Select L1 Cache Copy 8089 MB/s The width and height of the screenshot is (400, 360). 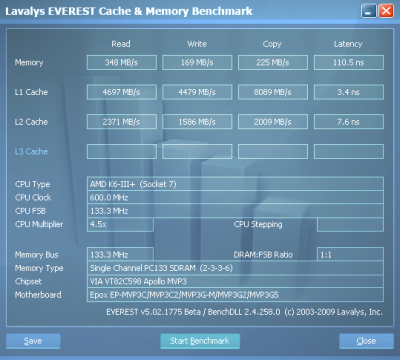(273, 92)
